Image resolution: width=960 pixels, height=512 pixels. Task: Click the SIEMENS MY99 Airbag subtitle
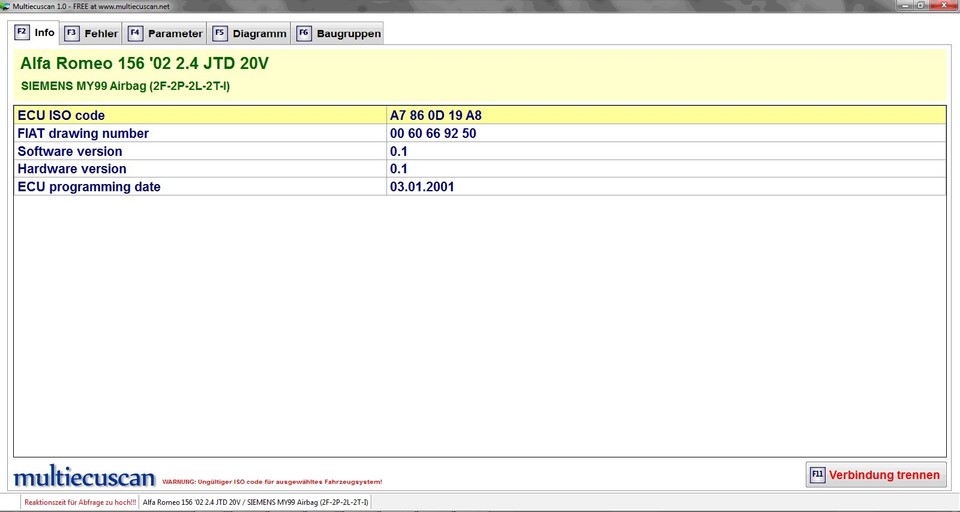(x=126, y=86)
